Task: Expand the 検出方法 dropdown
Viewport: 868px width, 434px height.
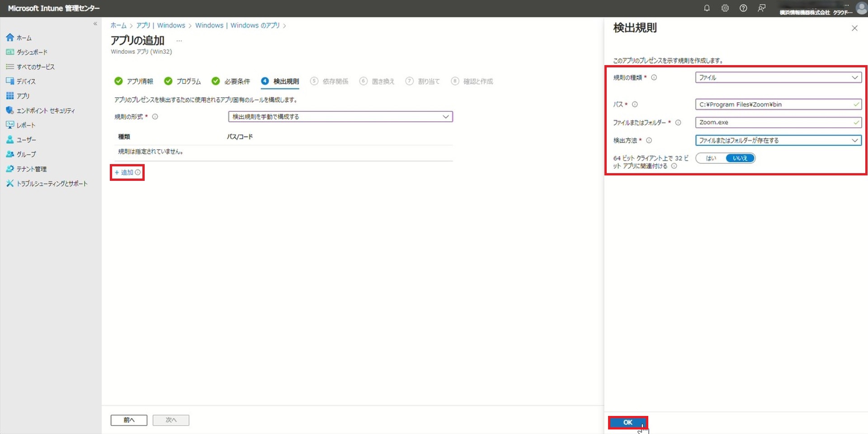Action: [778, 141]
